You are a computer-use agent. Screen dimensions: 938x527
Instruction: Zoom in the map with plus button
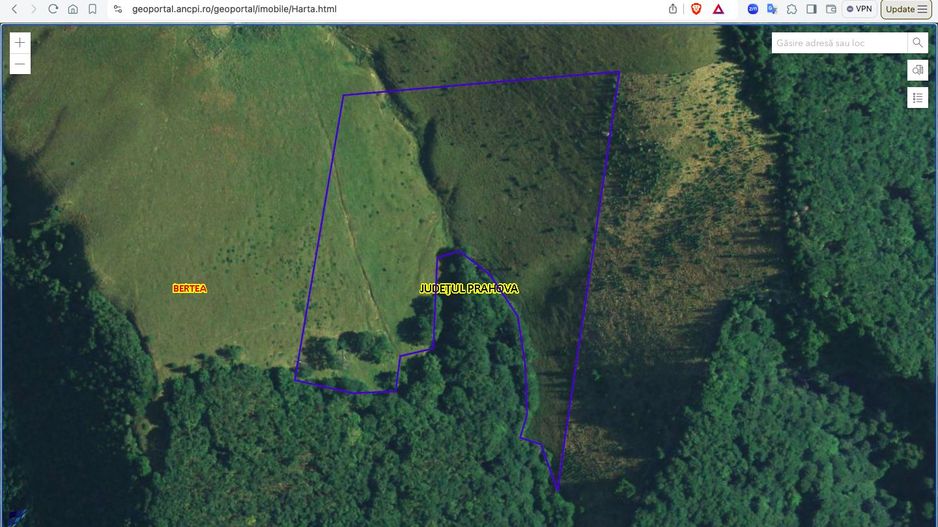coord(20,43)
